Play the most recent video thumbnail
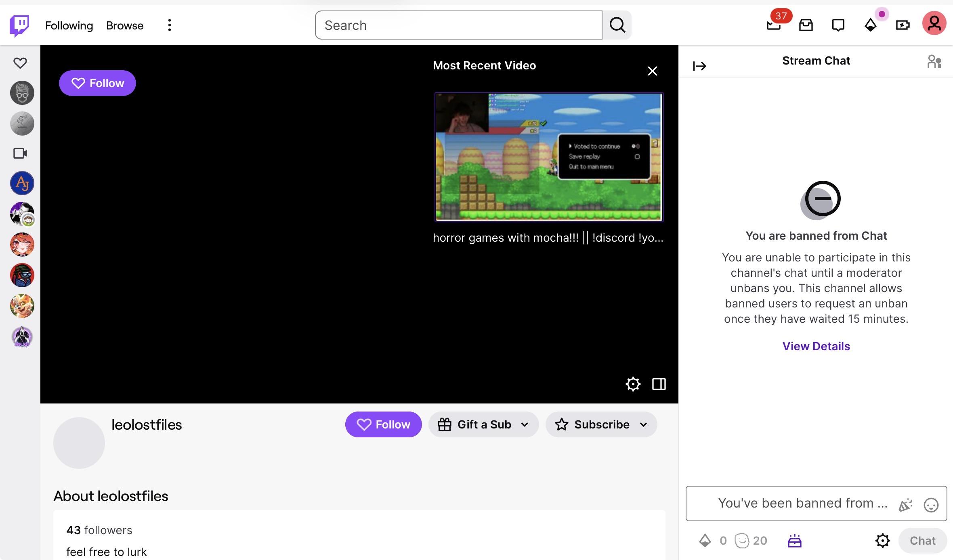Screen dimensions: 953x560 coord(549,157)
